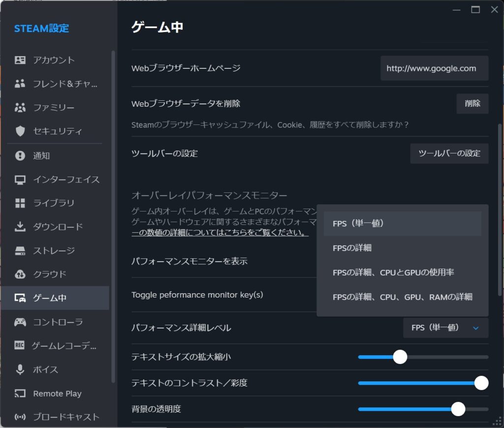
Task: Select FPSの詳細、CPU、GPU、RAMの詳細 option
Action: [x=403, y=297]
